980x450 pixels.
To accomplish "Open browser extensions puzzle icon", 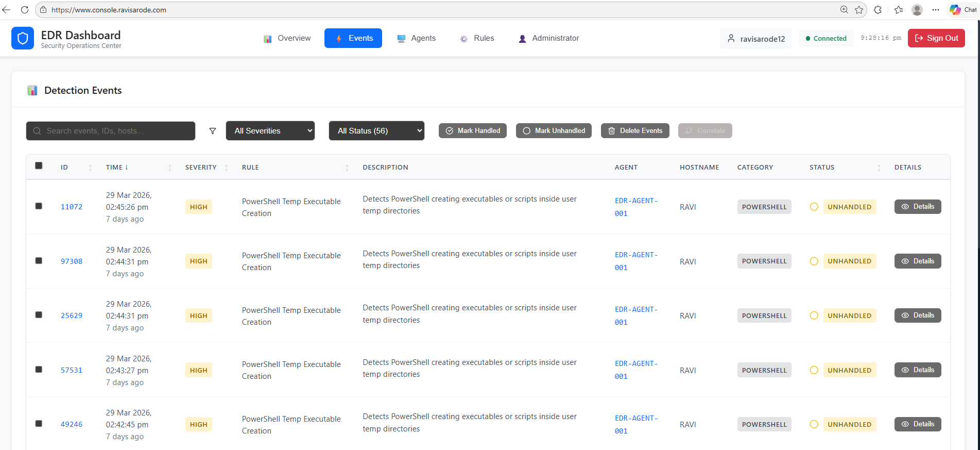I will click(878, 10).
